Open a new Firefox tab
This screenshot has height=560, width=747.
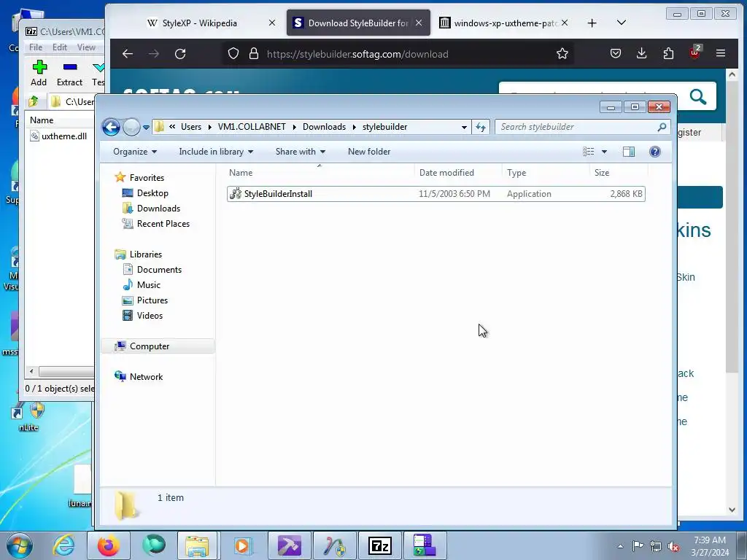point(592,23)
